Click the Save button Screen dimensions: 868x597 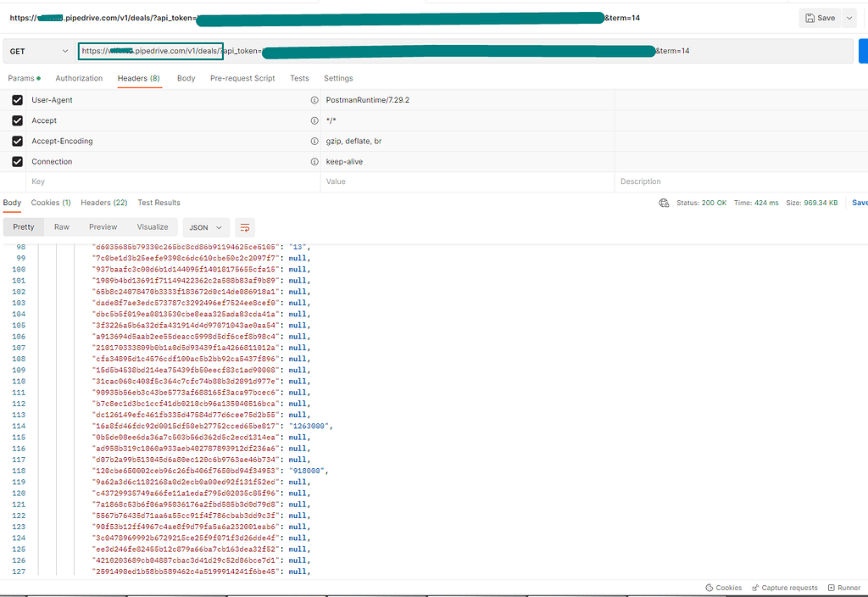[x=821, y=17]
